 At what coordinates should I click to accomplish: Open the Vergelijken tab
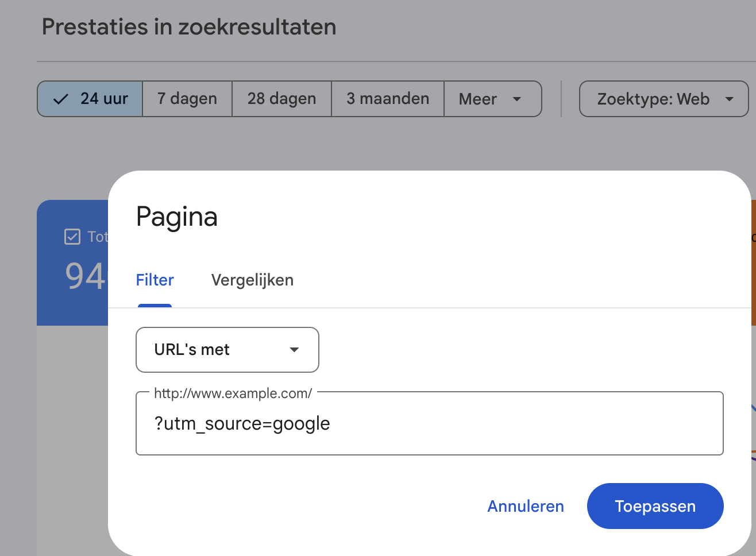coord(252,280)
